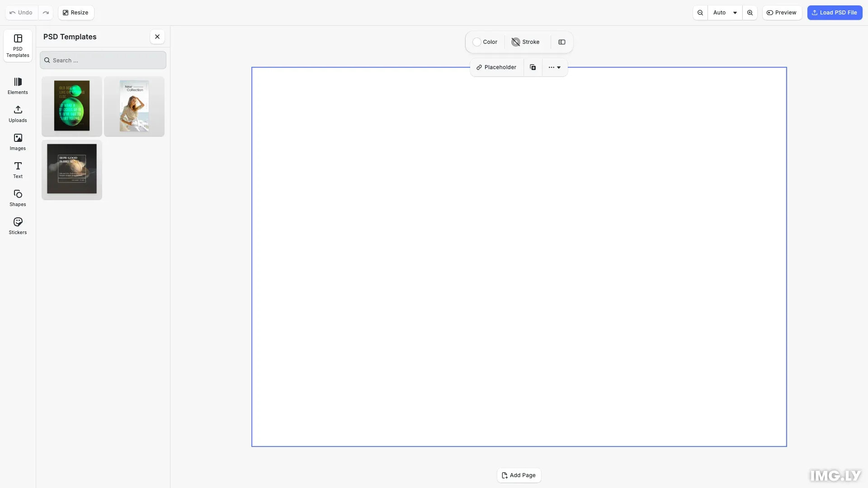Image resolution: width=868 pixels, height=488 pixels.
Task: Click the Add Page button
Action: click(x=519, y=475)
